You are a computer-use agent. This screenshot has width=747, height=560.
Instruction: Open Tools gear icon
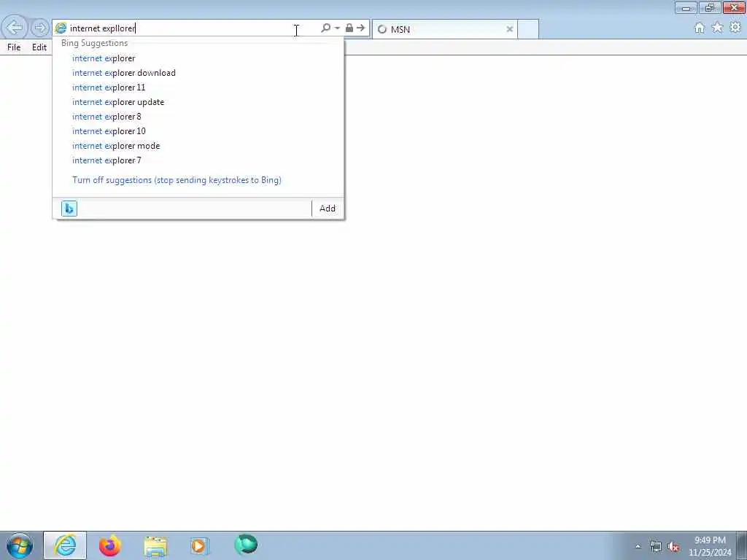pyautogui.click(x=735, y=28)
